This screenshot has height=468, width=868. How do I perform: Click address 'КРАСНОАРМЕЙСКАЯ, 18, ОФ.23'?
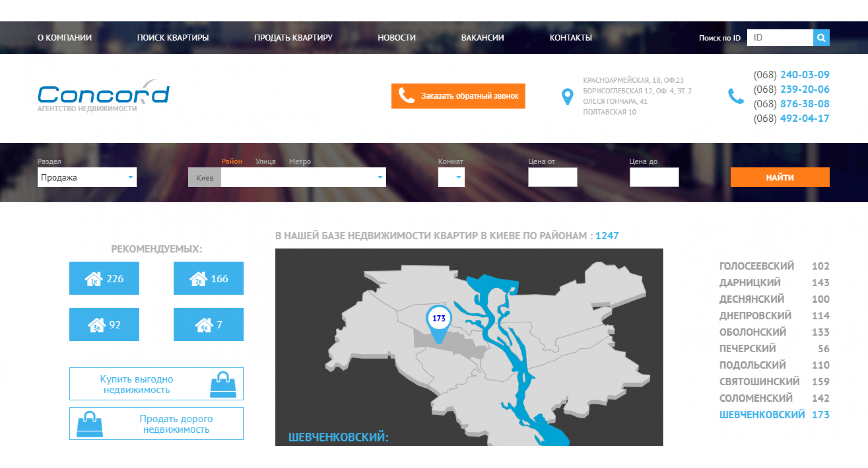(x=633, y=80)
